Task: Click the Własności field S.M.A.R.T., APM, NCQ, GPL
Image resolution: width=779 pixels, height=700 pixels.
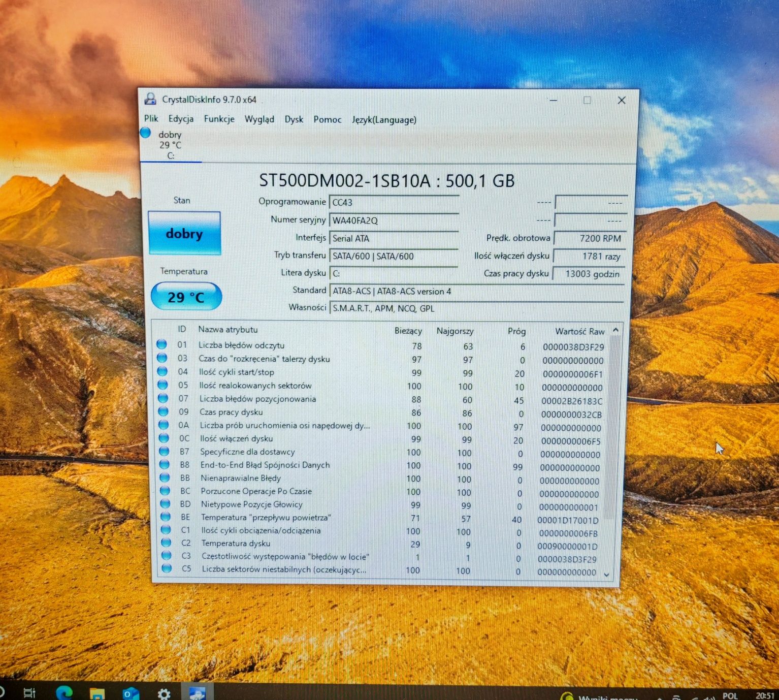Action: pos(477,308)
